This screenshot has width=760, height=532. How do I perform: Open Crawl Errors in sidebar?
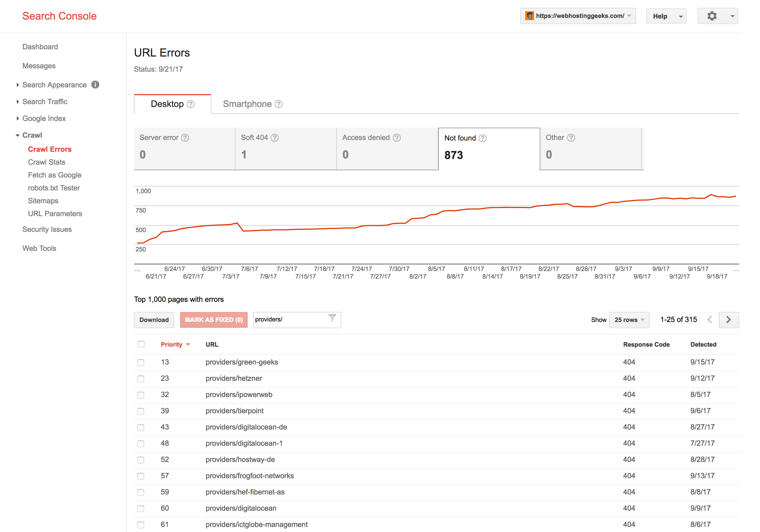pos(50,149)
